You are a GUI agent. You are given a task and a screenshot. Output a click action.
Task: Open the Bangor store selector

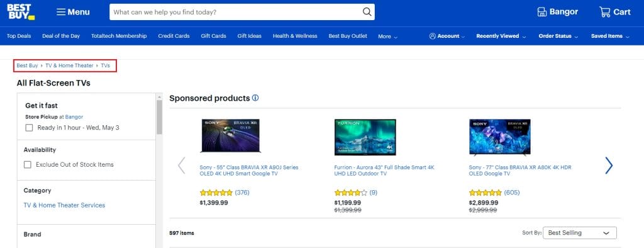point(557,12)
